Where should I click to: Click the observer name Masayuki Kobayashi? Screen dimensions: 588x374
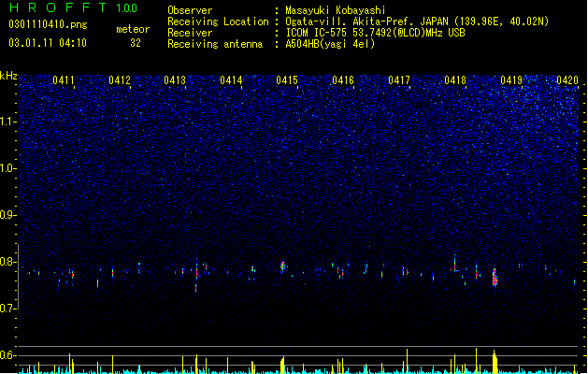pyautogui.click(x=335, y=10)
